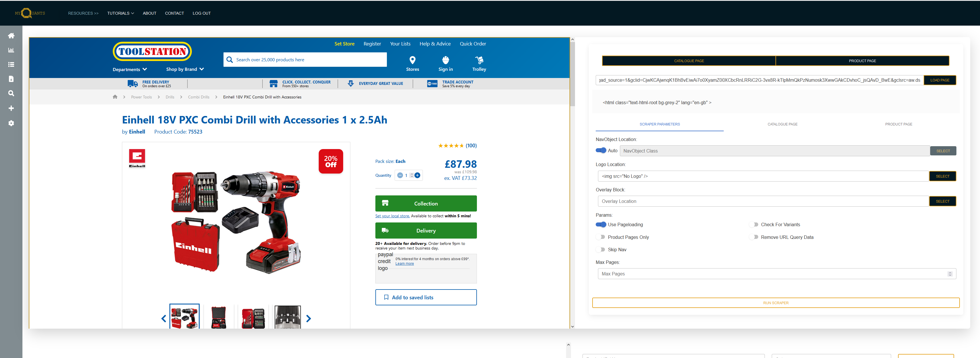This screenshot has width=980, height=358.
Task: Click the Everyday Great Value badge icon
Action: pos(351,84)
